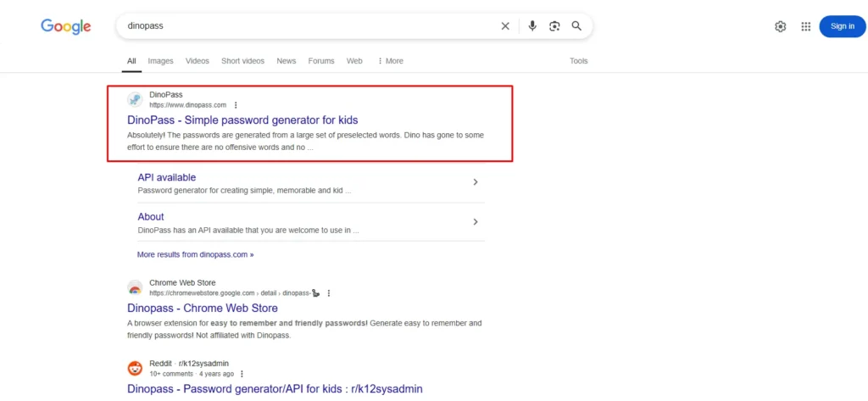Open the settings gear icon
The width and height of the screenshot is (868, 401).
[781, 26]
